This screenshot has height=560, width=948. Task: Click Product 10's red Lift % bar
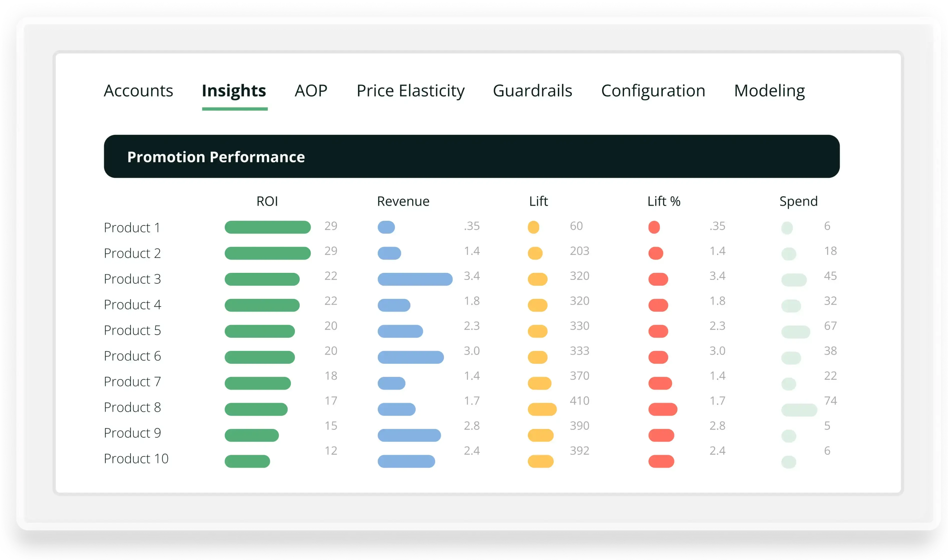point(661,461)
